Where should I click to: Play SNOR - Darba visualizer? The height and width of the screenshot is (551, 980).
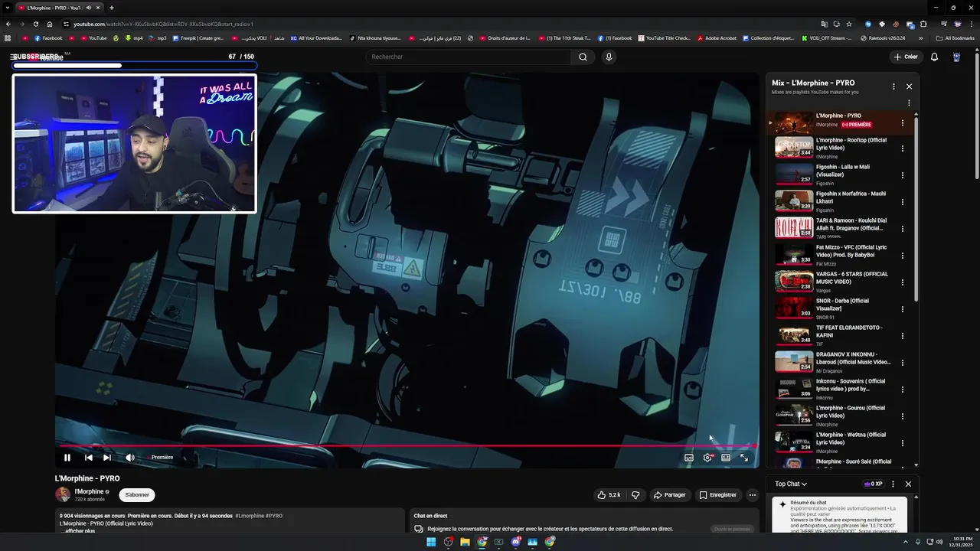[x=840, y=308]
